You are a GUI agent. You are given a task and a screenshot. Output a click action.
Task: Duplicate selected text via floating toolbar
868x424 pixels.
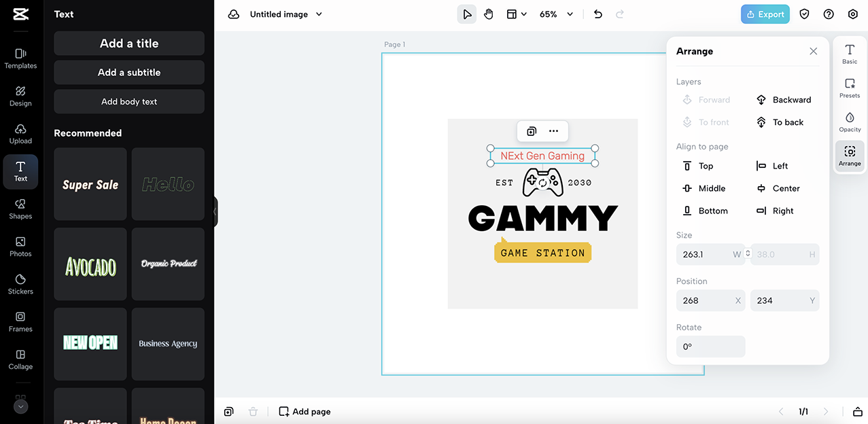tap(532, 131)
